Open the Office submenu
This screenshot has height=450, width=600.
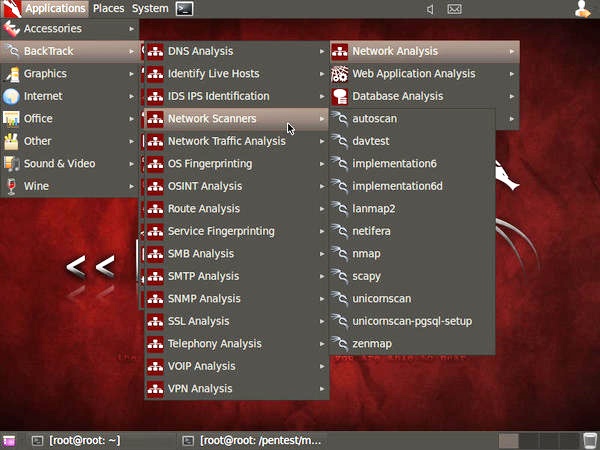tap(70, 119)
